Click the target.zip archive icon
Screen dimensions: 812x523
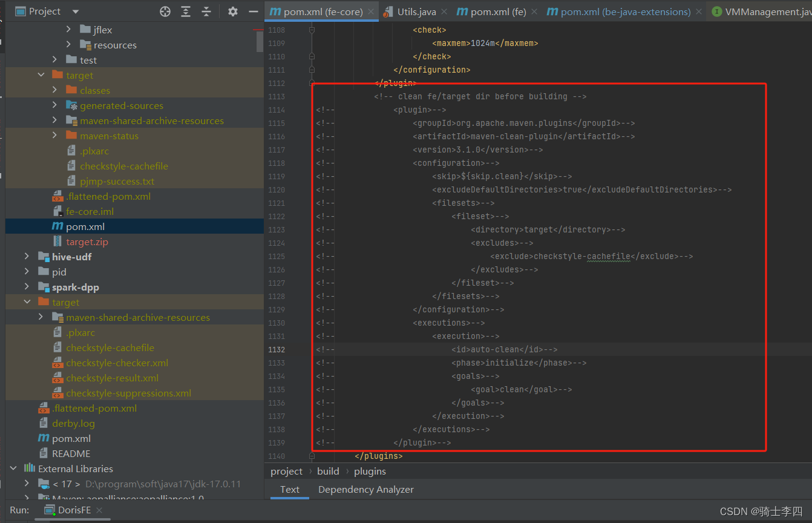coord(57,242)
